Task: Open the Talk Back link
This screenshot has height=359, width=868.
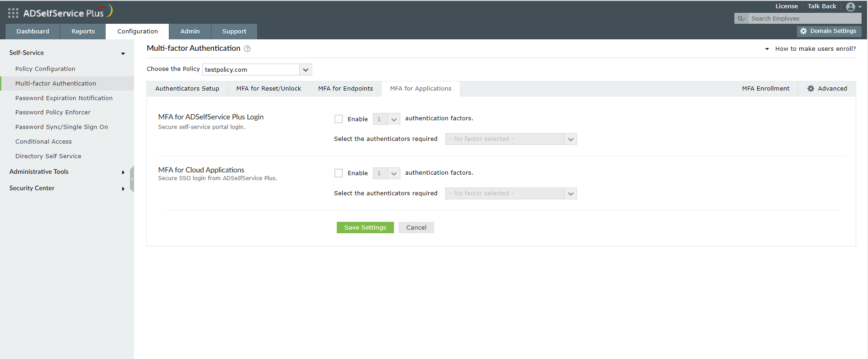Action: point(822,6)
